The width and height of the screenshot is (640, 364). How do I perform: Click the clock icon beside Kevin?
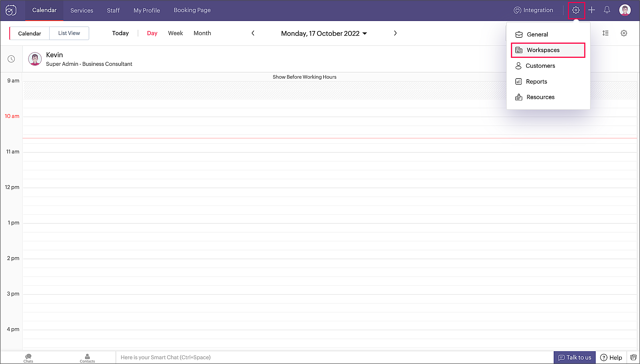11,59
